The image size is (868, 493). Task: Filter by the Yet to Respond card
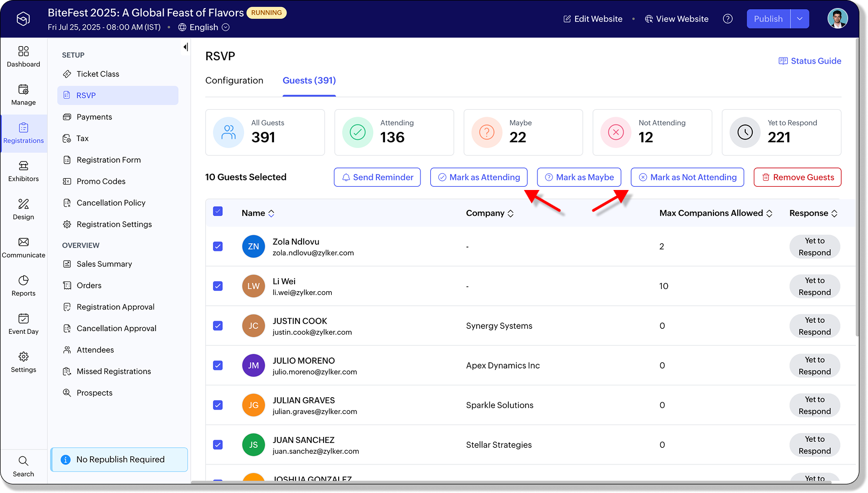point(781,132)
